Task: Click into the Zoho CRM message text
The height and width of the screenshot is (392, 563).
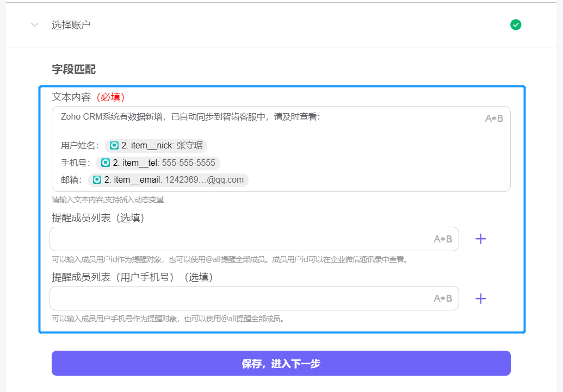Action: pos(190,117)
